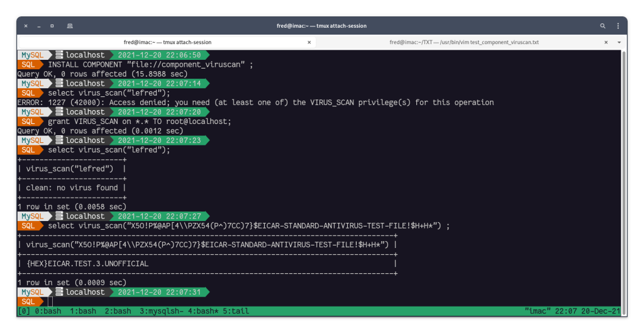Viewport: 644px width, 333px height.
Task: Click the server icon beside localhost at 22:07:14
Action: (x=59, y=84)
